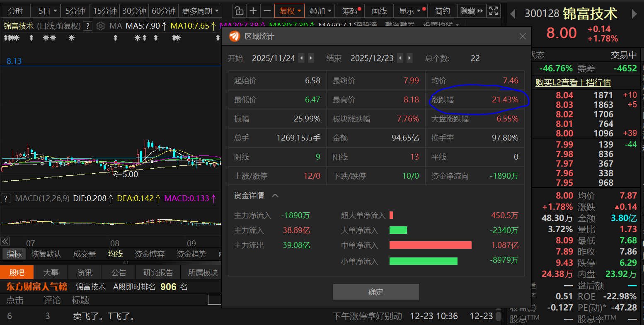Click the 中单净流入 red bar

431,245
